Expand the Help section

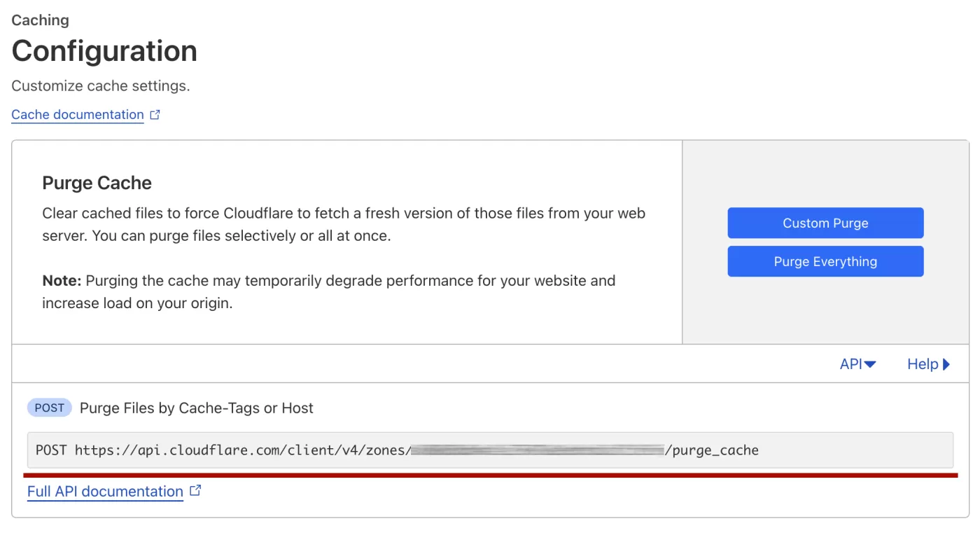[928, 364]
